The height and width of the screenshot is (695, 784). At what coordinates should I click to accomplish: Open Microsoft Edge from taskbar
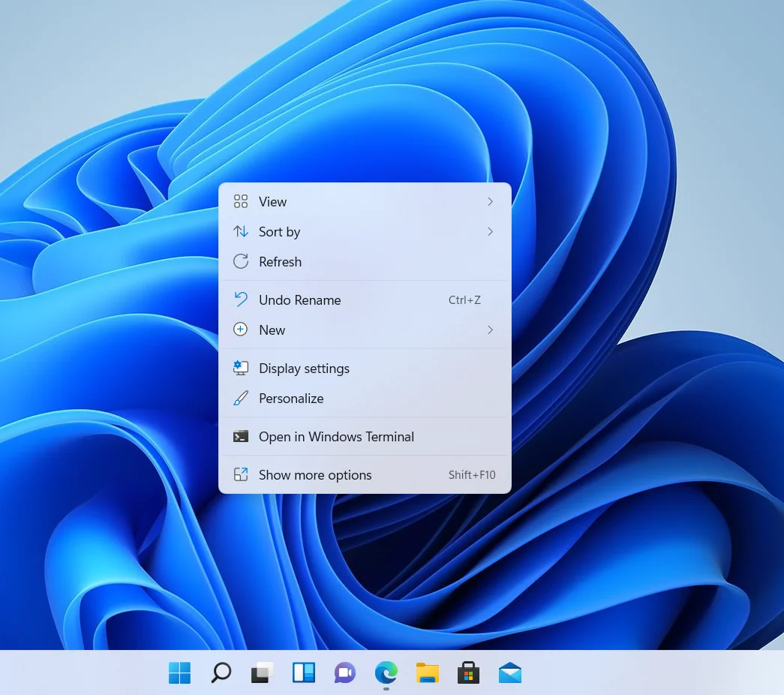click(x=386, y=672)
